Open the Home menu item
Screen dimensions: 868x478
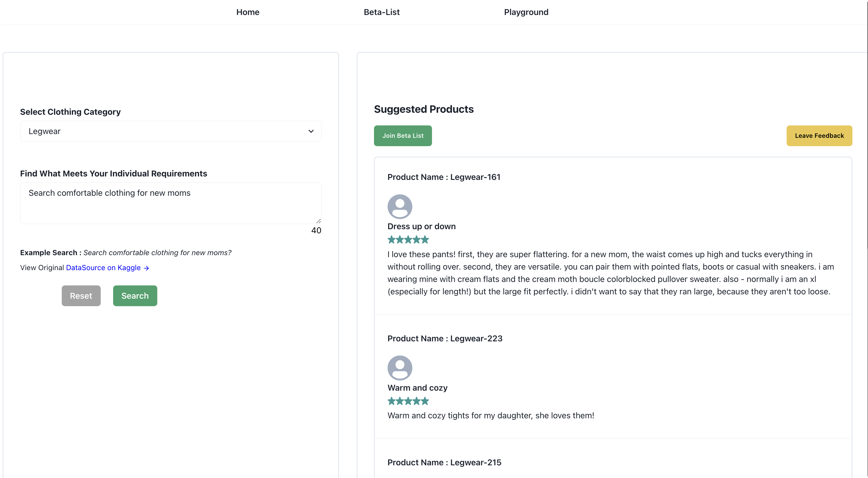(x=248, y=12)
